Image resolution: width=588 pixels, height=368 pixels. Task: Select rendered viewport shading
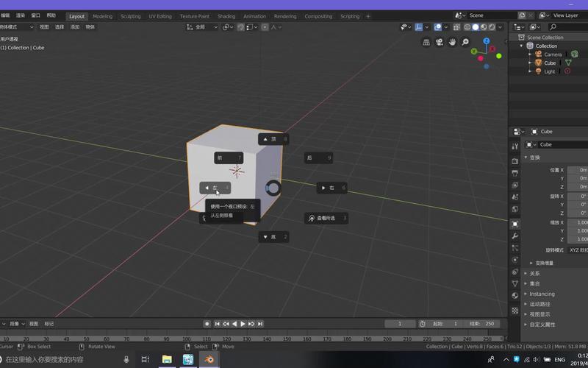tap(492, 27)
